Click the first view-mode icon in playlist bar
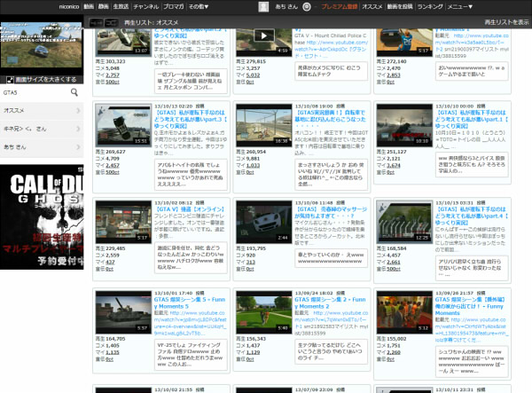The height and width of the screenshot is (393, 532). coord(96,22)
